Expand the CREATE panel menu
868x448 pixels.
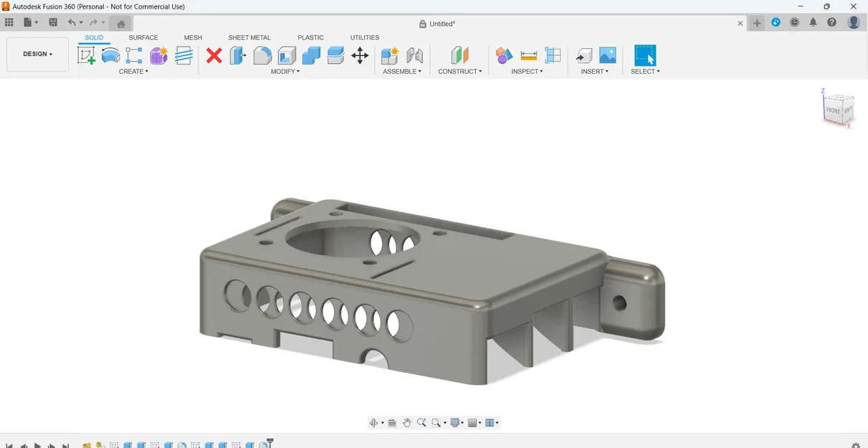133,72
